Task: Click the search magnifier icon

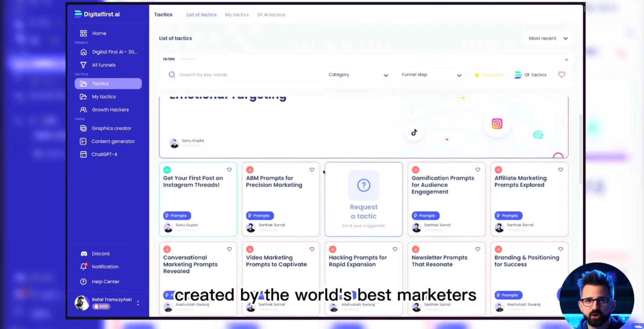Action: point(172,75)
